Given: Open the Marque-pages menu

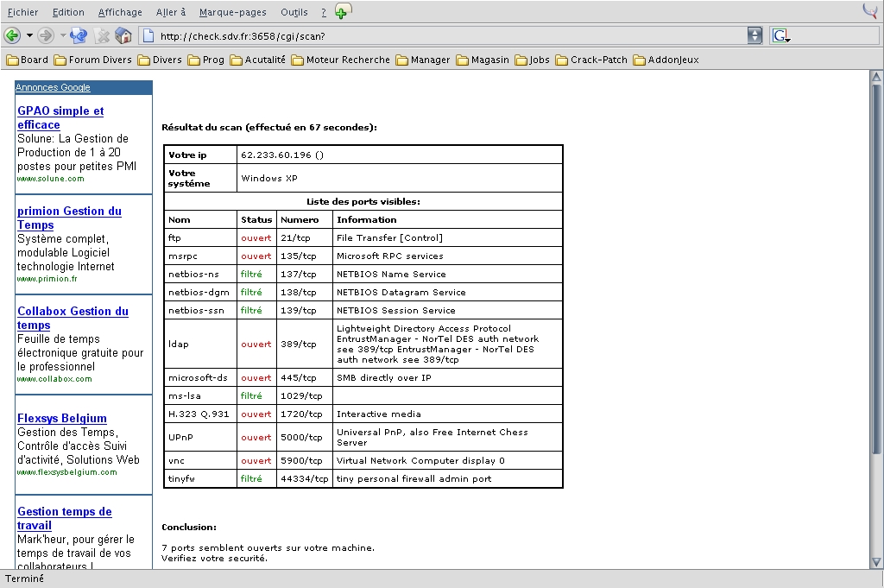Looking at the screenshot, I should (x=233, y=12).
